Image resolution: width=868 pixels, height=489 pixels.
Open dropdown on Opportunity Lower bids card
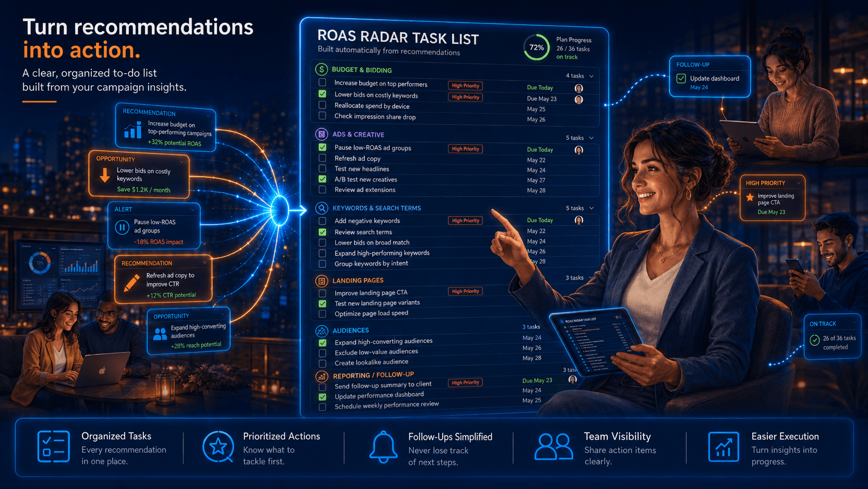point(182,162)
